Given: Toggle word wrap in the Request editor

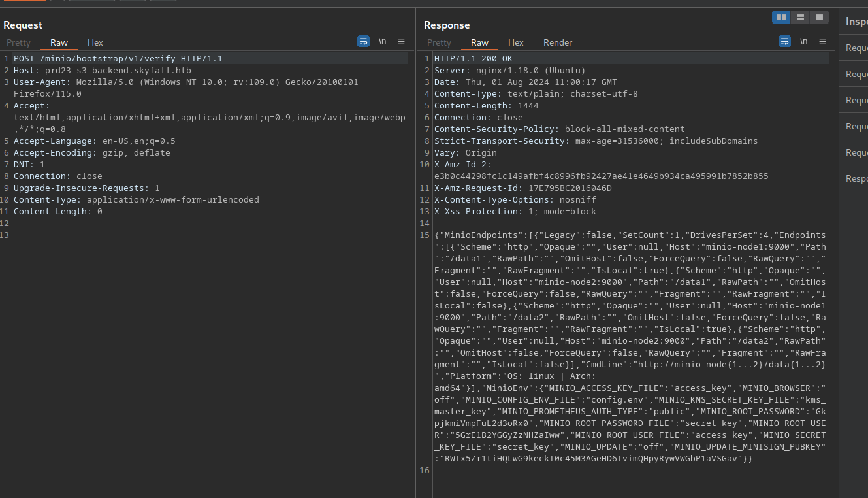Looking at the screenshot, I should click(x=363, y=41).
